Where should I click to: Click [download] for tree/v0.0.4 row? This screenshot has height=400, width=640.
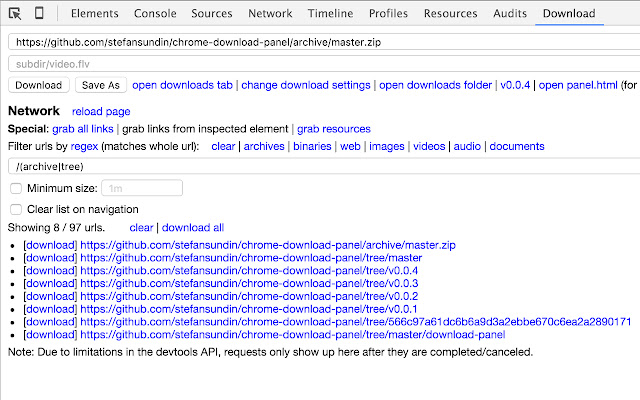(50, 271)
